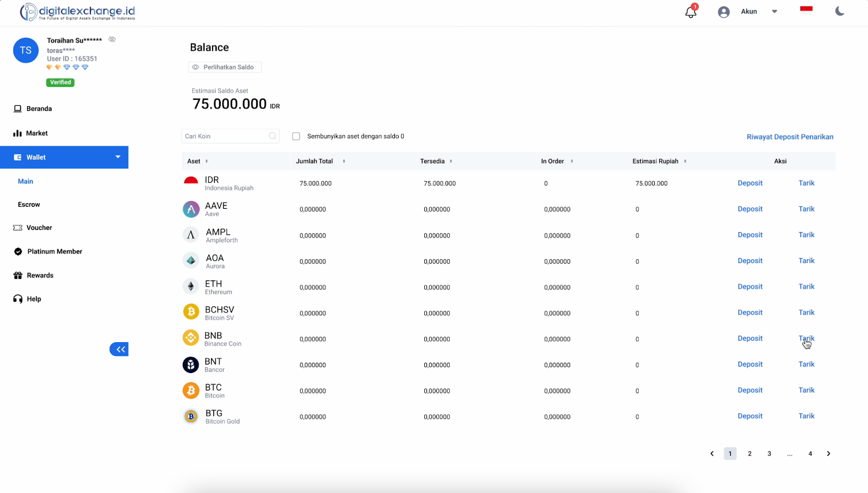The height and width of the screenshot is (493, 868).
Task: Click the membership diamond badges
Action: [67, 67]
